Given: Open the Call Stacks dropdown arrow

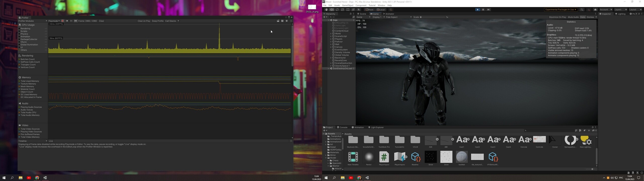Looking at the screenshot, I should coord(178,21).
